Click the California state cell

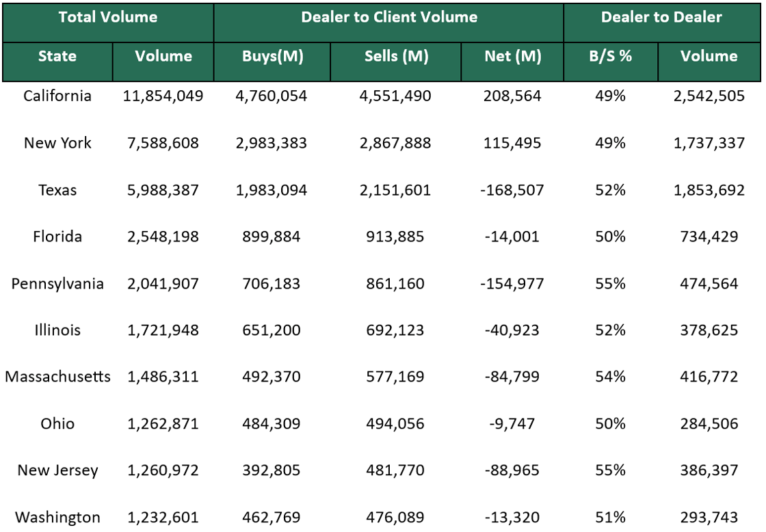(x=57, y=96)
